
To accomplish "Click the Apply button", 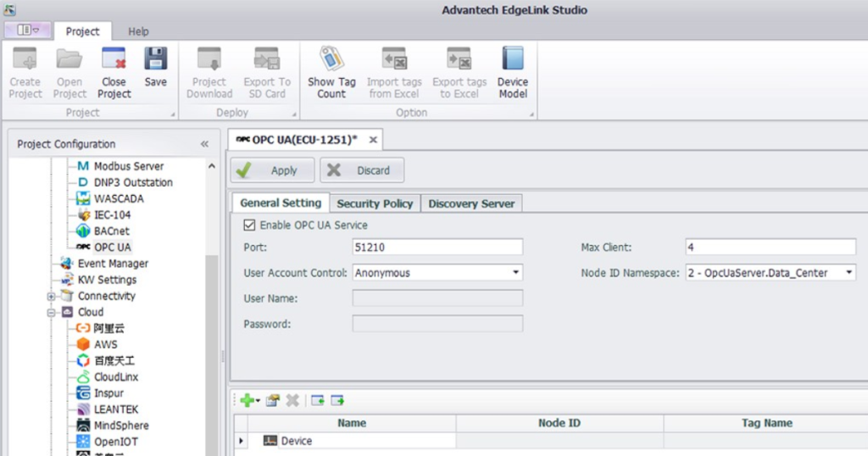I will coord(272,170).
